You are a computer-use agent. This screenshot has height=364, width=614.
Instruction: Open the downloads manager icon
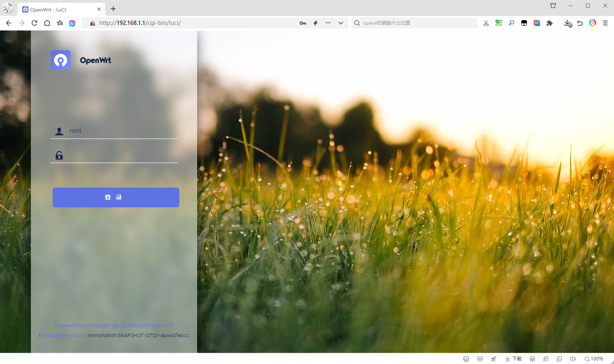(568, 23)
